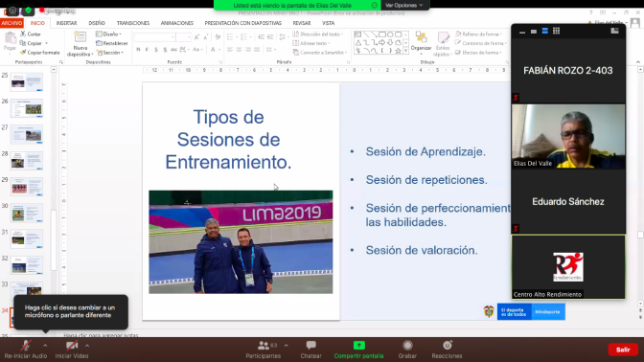
Task: Leave meeting using the Salir button
Action: (x=623, y=350)
